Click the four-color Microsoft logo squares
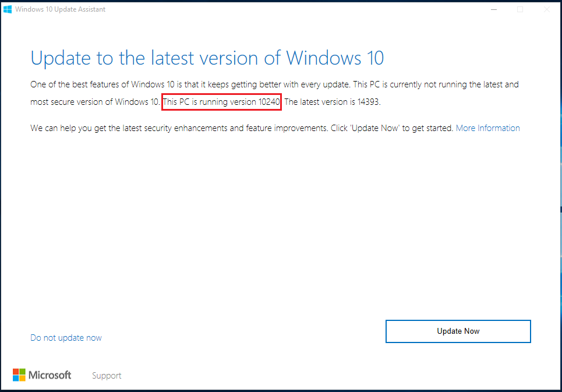Image resolution: width=562 pixels, height=392 pixels. pyautogui.click(x=19, y=375)
